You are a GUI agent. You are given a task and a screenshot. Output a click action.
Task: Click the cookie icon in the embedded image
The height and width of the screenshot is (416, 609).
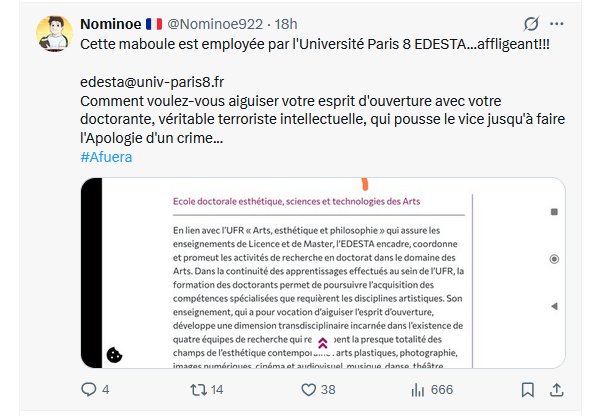click(115, 354)
